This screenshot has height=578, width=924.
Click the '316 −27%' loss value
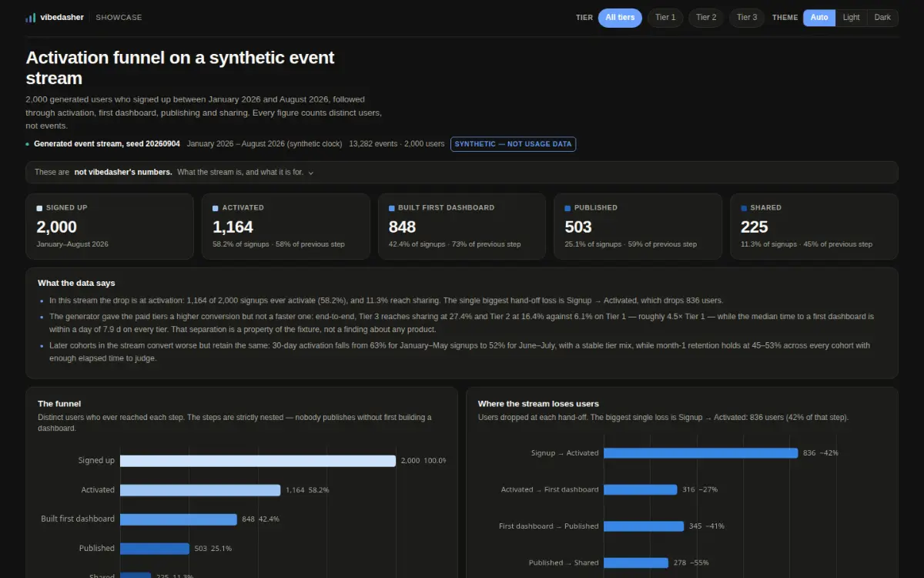pos(700,489)
